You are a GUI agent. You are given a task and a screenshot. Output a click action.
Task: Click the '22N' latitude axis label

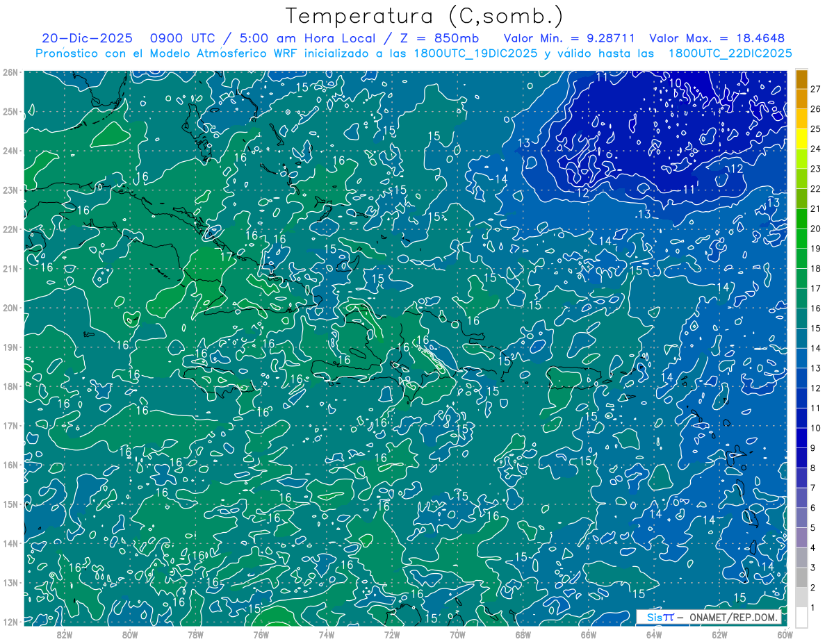[10, 229]
